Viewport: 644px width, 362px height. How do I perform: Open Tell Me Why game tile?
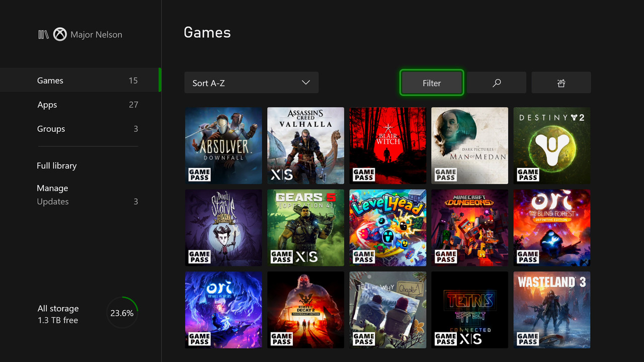(x=388, y=310)
